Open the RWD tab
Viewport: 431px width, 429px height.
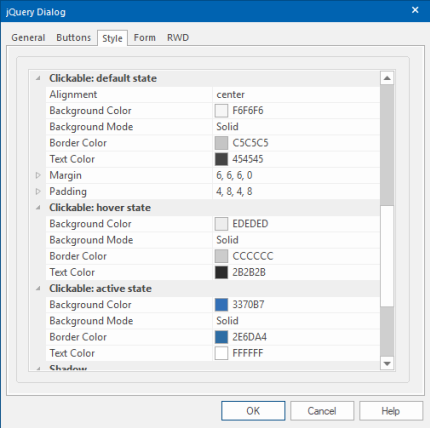tap(178, 38)
